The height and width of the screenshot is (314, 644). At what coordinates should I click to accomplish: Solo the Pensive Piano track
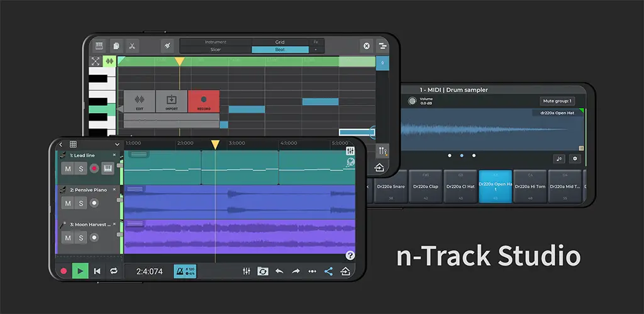point(81,203)
